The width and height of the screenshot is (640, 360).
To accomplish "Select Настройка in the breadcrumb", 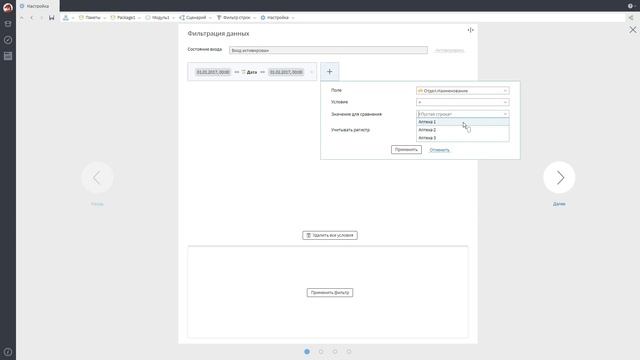I will pyautogui.click(x=278, y=18).
